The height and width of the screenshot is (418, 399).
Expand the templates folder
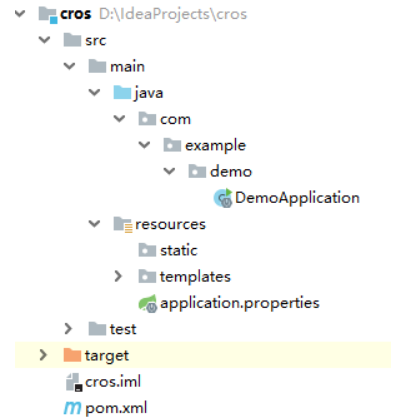(x=118, y=276)
